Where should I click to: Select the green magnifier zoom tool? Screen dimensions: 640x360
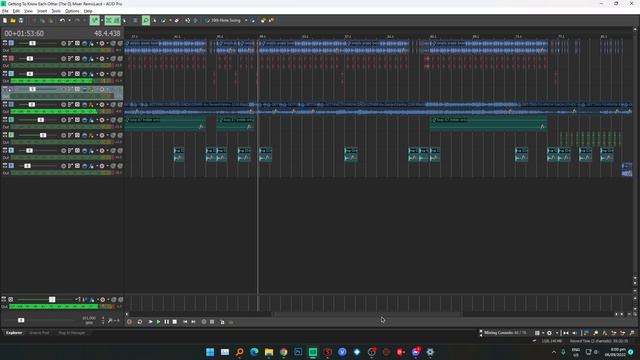(x=146, y=20)
